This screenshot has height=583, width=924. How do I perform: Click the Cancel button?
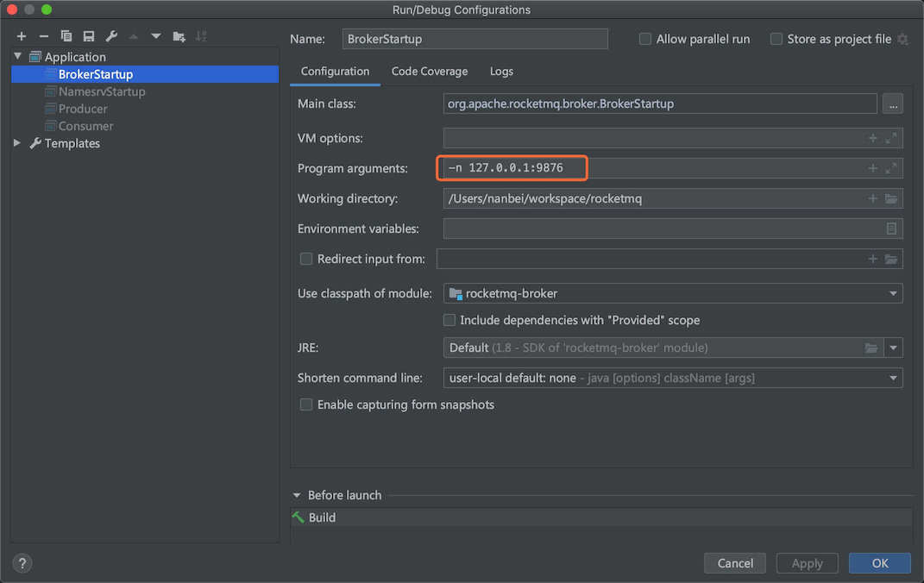(x=735, y=563)
